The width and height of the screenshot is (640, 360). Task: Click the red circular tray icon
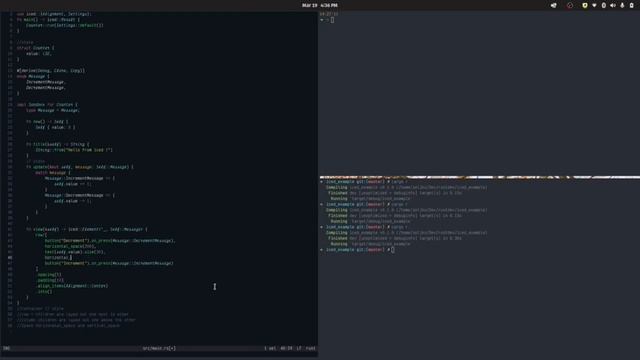[x=570, y=5]
